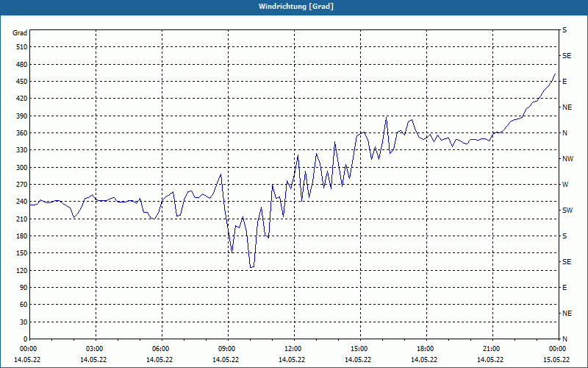This screenshot has width=588, height=368.
Task: Click the '14.05.22' date below 12:00
Action: (292, 359)
